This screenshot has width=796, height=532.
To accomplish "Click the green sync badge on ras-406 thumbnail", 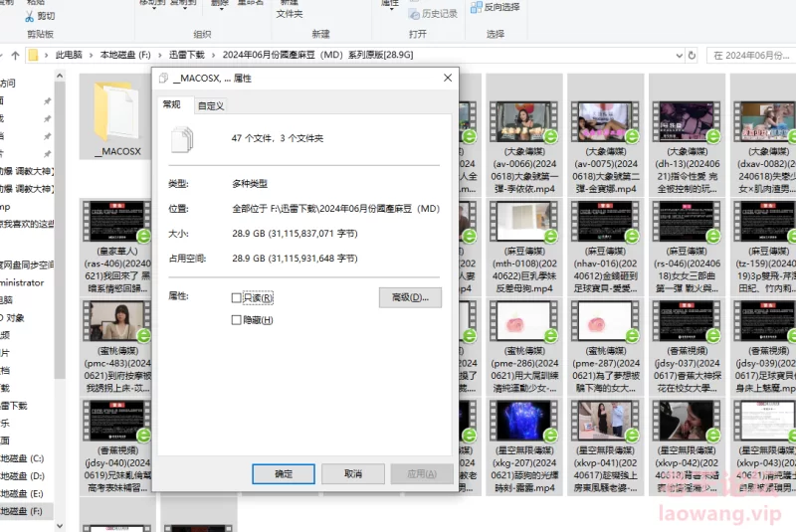I will [x=143, y=236].
